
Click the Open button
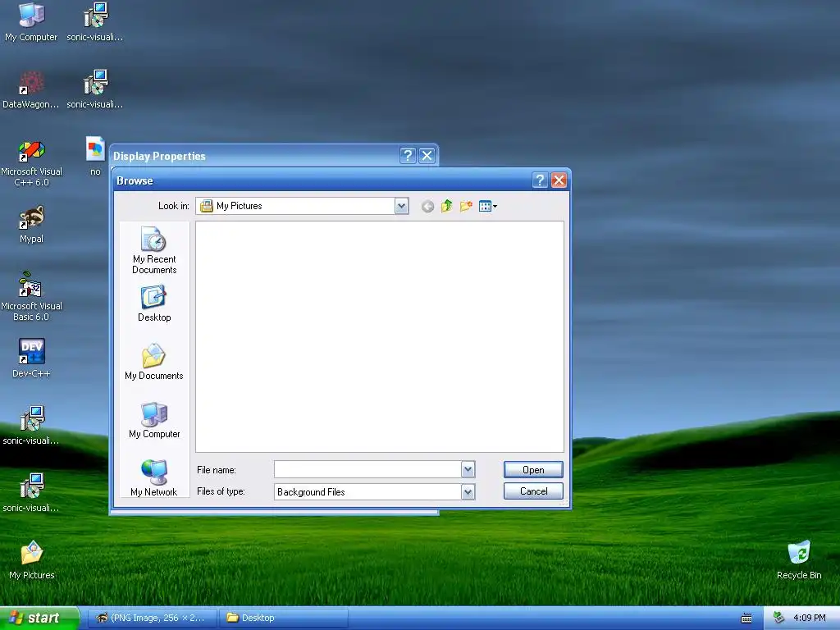pyautogui.click(x=533, y=470)
